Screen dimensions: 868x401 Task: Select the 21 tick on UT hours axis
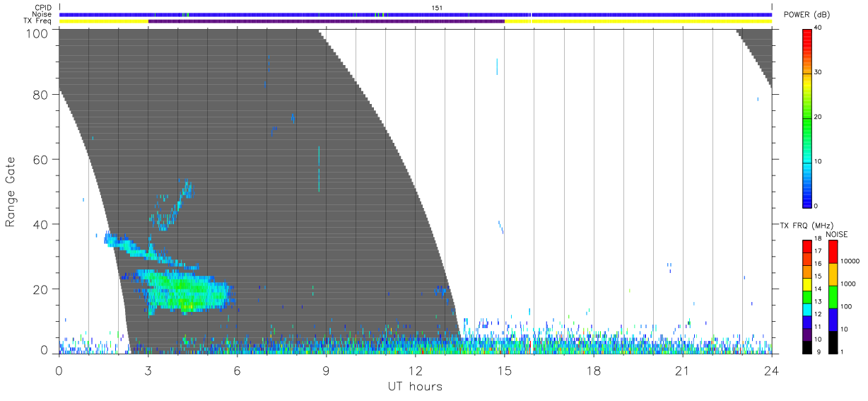point(682,371)
